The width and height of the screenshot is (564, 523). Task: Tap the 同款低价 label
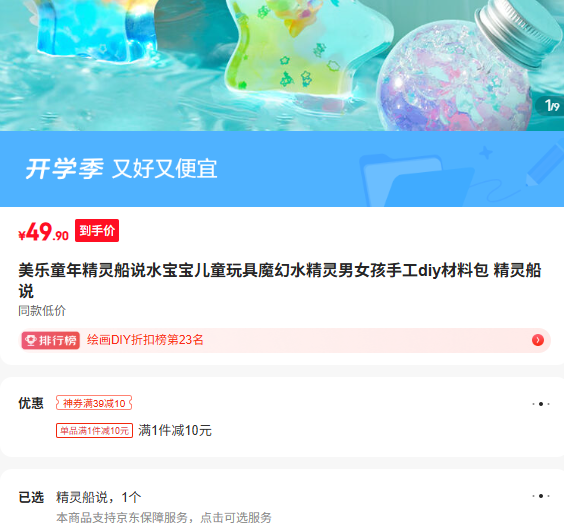click(42, 311)
